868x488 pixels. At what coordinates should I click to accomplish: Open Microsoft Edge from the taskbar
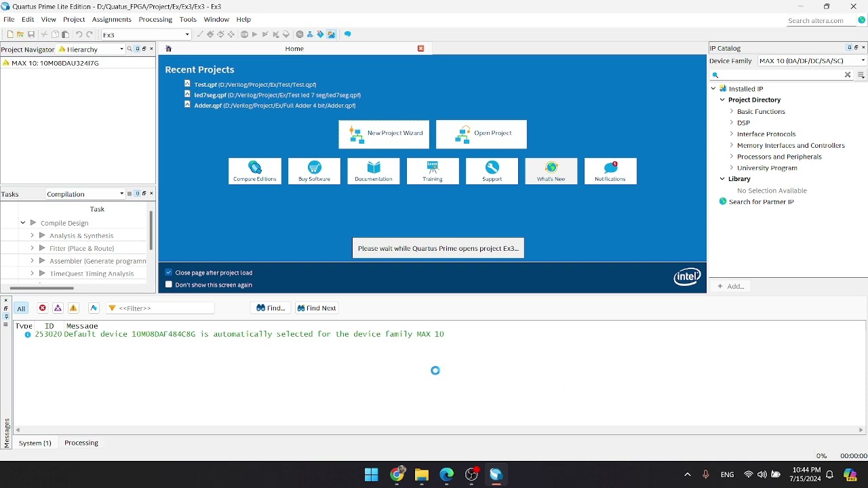pos(446,474)
